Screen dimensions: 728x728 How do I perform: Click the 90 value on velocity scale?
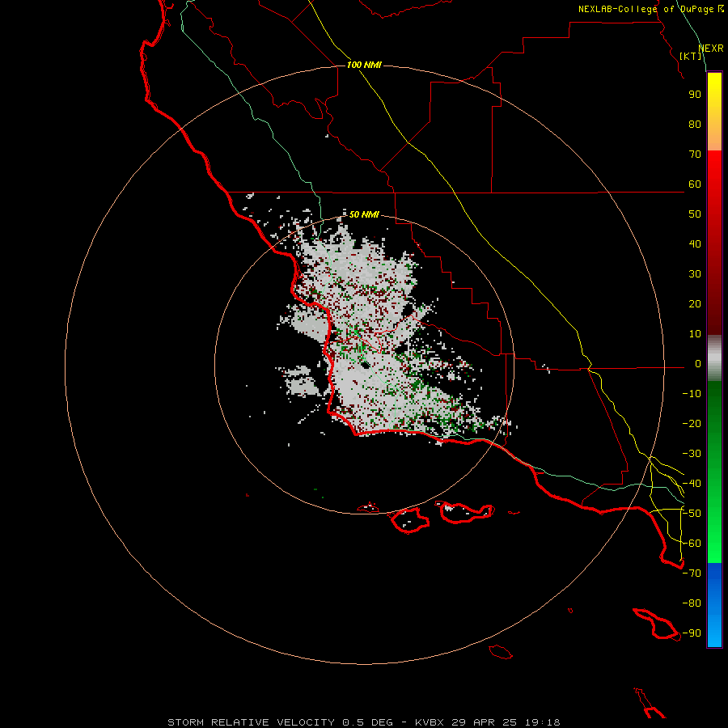coord(695,95)
